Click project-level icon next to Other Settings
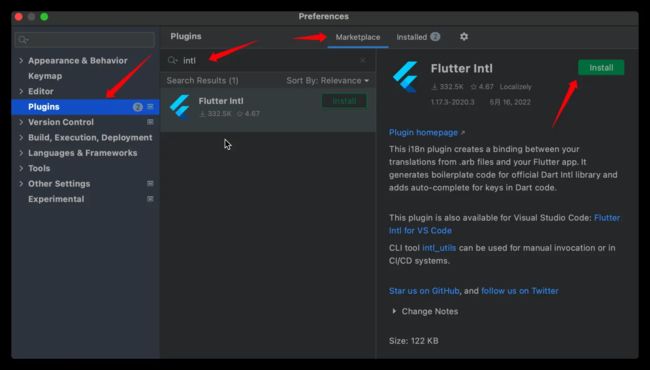This screenshot has height=370, width=650. [x=150, y=184]
